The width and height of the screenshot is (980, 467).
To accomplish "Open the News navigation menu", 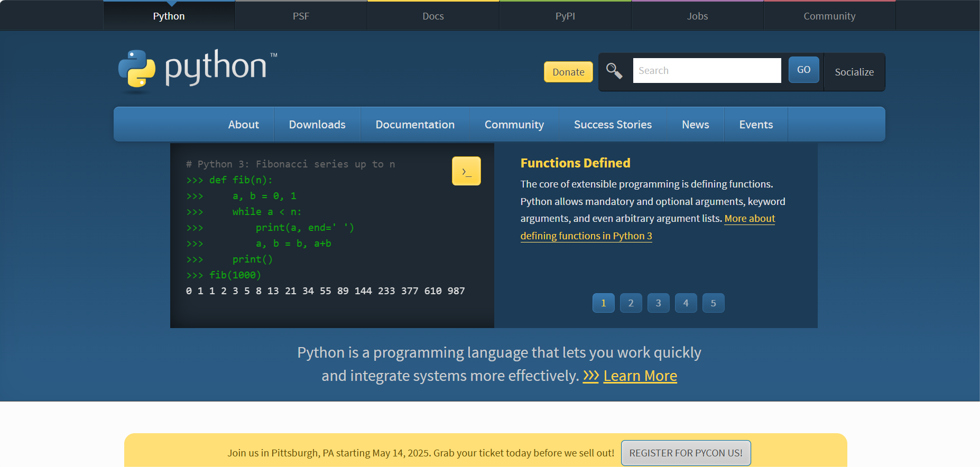I will pos(696,125).
